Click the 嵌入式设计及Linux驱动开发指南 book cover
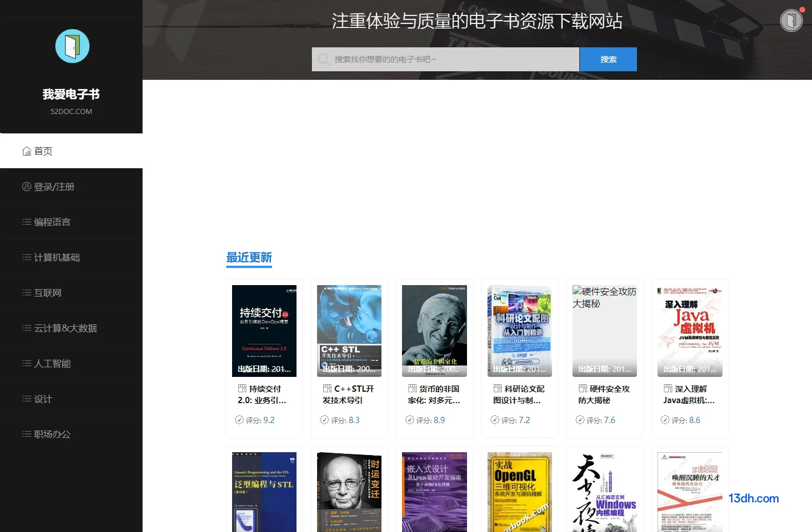812x532 pixels. (435, 492)
